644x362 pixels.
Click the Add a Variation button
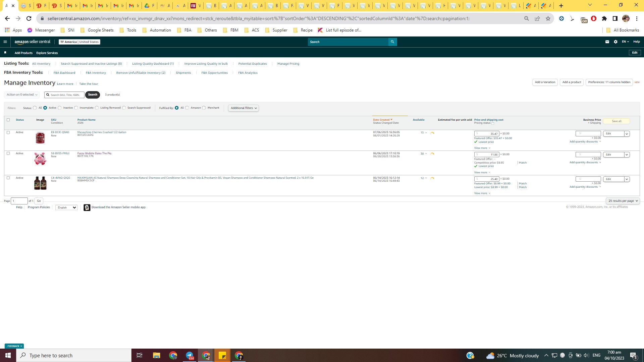[x=545, y=82]
